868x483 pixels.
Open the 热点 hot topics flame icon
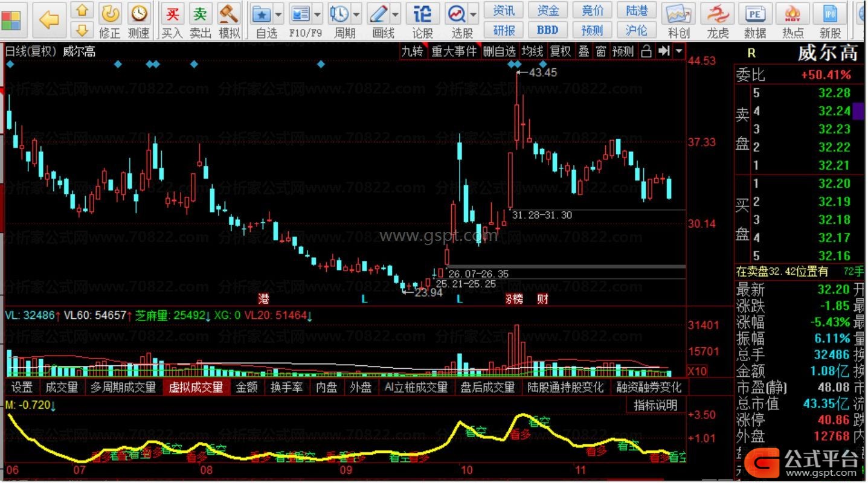coord(793,21)
